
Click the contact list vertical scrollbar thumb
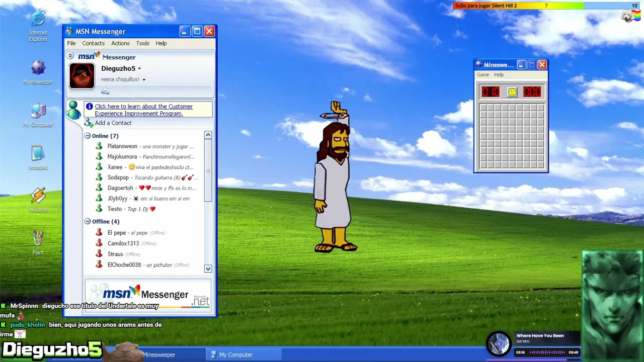[x=208, y=171]
